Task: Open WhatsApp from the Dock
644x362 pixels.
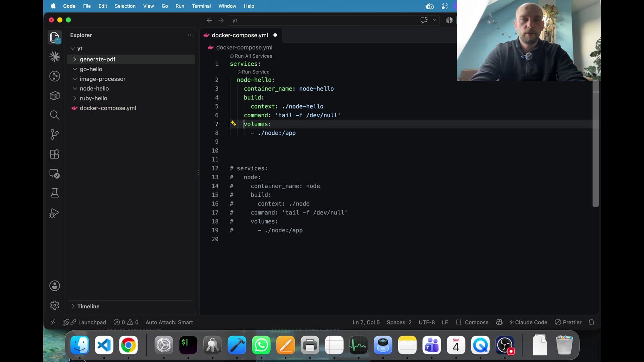Action: click(x=261, y=345)
